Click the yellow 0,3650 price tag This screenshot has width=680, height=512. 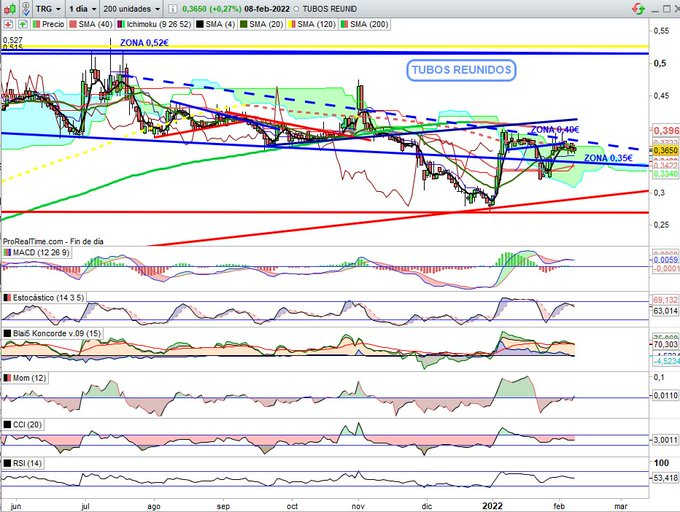point(665,150)
